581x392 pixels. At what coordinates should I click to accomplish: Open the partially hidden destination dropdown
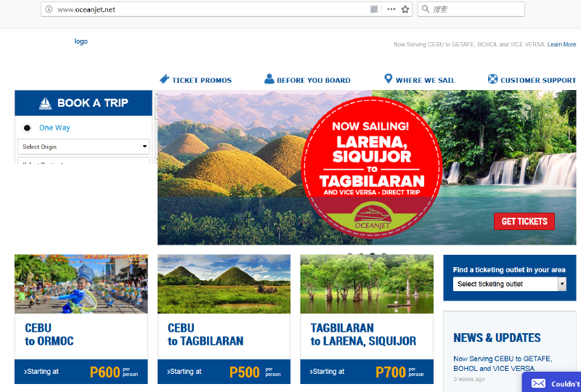tap(84, 161)
